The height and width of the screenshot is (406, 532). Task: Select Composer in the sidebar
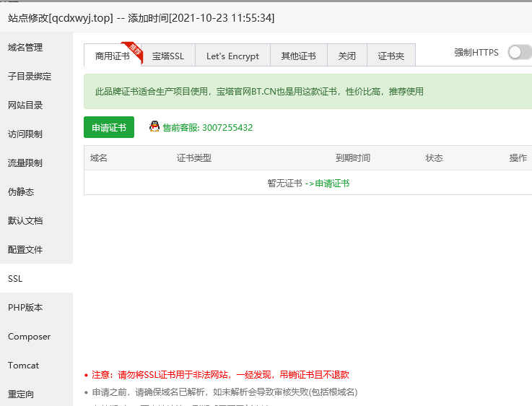tap(36, 337)
